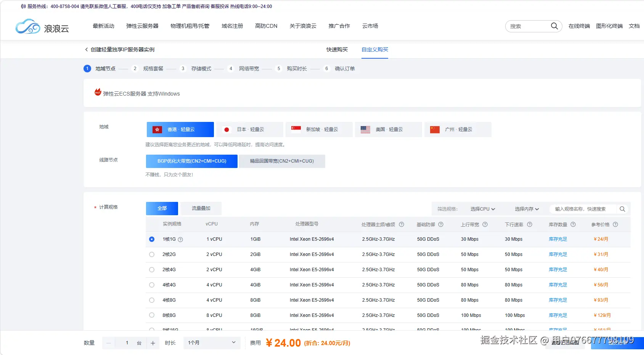644x355 pixels.
Task: Open the 文档 link
Action: (634, 26)
